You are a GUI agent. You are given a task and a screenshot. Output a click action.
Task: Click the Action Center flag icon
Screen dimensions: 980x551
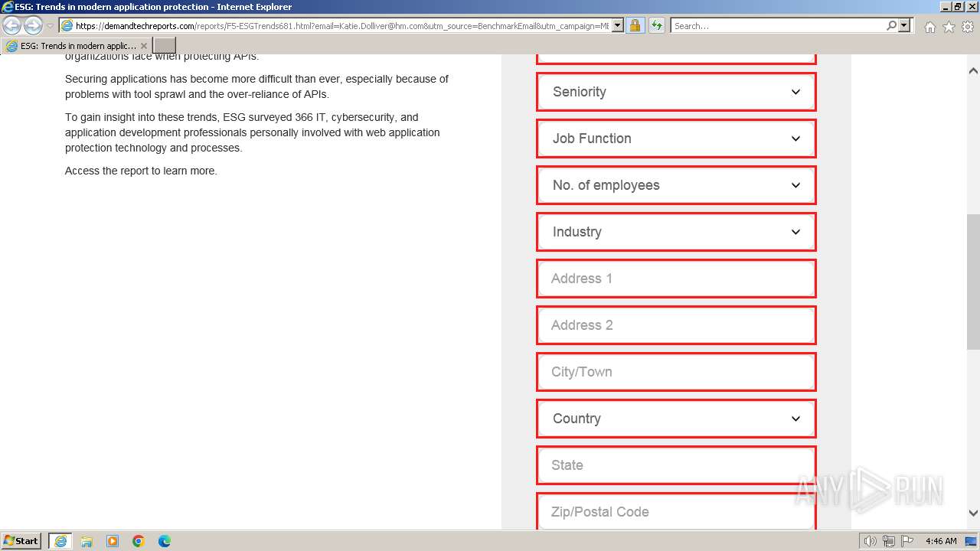pyautogui.click(x=907, y=541)
